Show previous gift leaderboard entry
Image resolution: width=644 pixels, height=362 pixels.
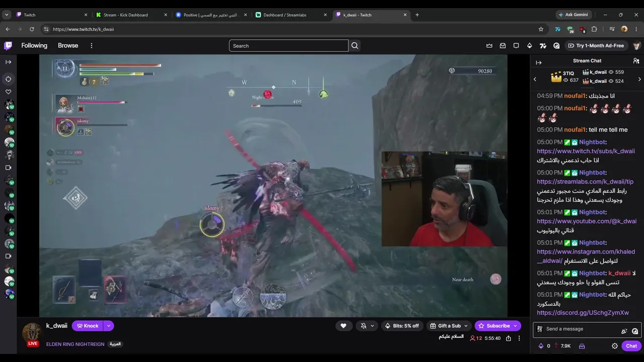535,79
